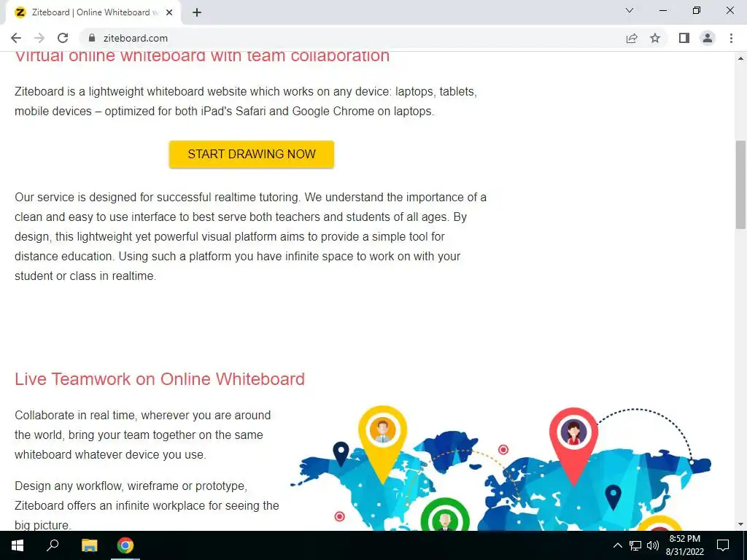Go back using the browser back arrow
This screenshot has width=747, height=560.
(x=16, y=38)
